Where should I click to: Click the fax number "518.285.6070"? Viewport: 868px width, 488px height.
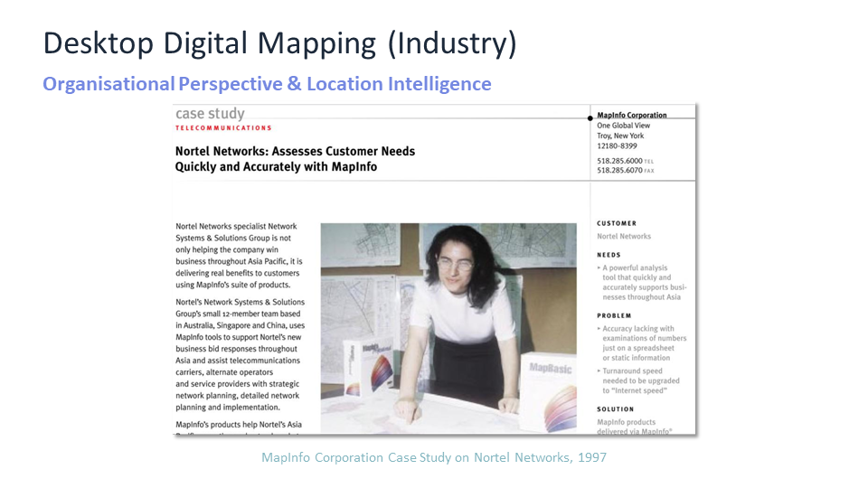[619, 171]
